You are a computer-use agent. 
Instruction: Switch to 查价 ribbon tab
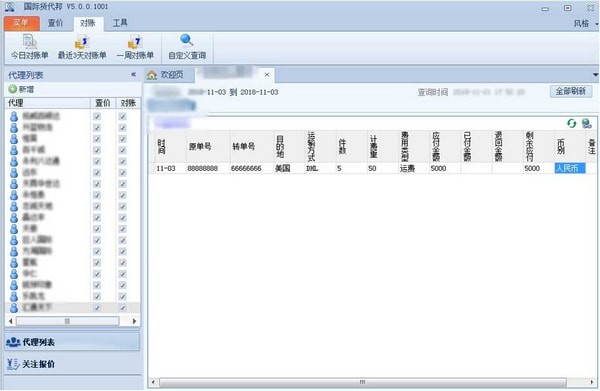[55, 23]
